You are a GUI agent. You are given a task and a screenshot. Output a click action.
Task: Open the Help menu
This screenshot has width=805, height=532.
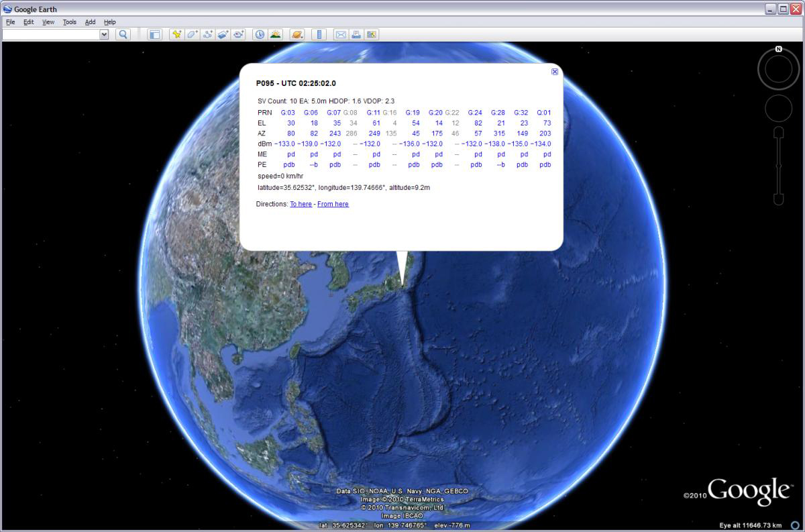pos(110,22)
